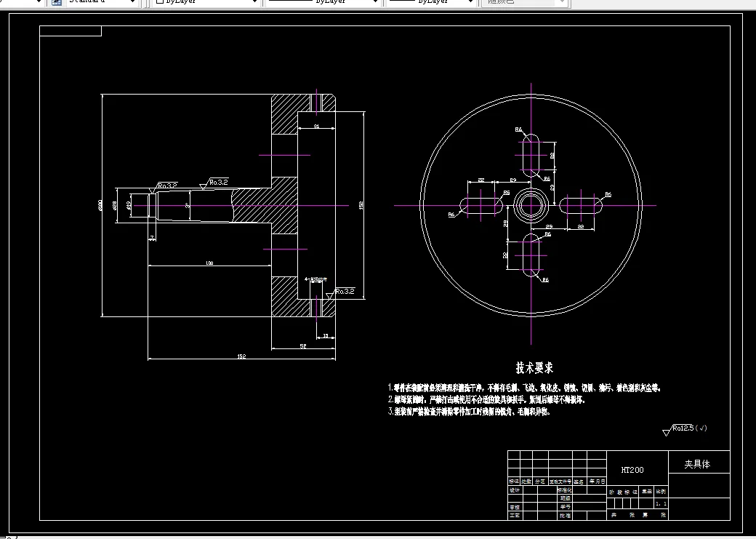Viewport: 756px width, 539px height.
Task: Click the 签名 cell in title block
Action: [x=579, y=481]
